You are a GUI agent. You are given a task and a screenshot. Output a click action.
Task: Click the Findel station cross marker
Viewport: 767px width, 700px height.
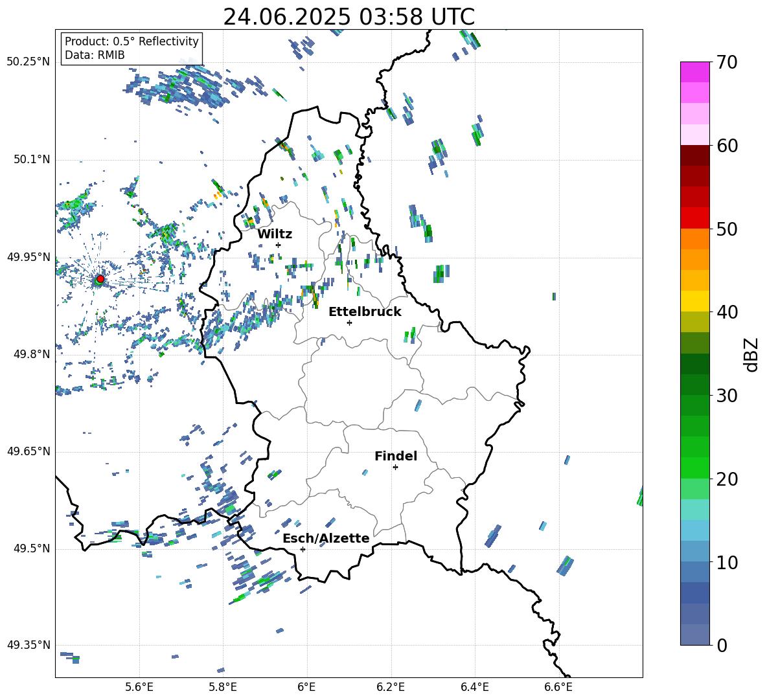[395, 468]
